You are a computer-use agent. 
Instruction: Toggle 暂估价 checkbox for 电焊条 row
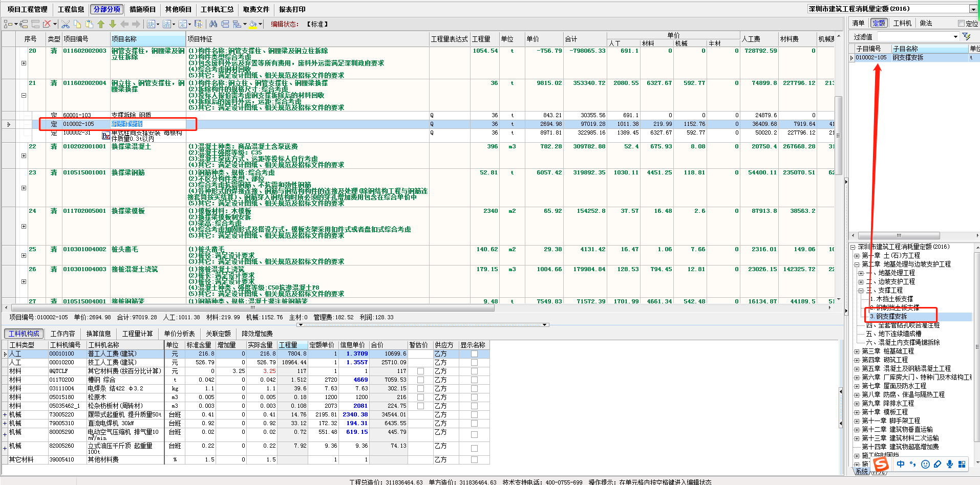click(420, 388)
